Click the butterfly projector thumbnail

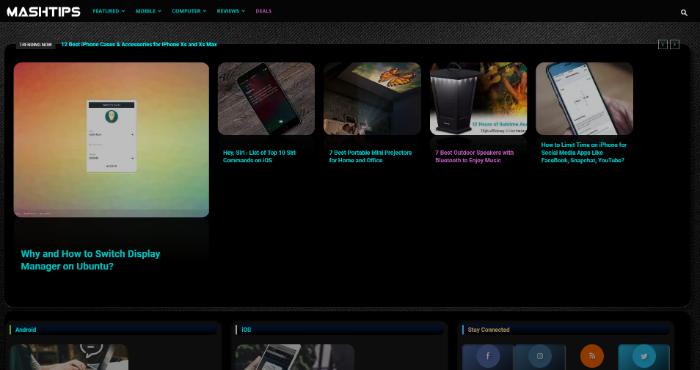pos(372,99)
